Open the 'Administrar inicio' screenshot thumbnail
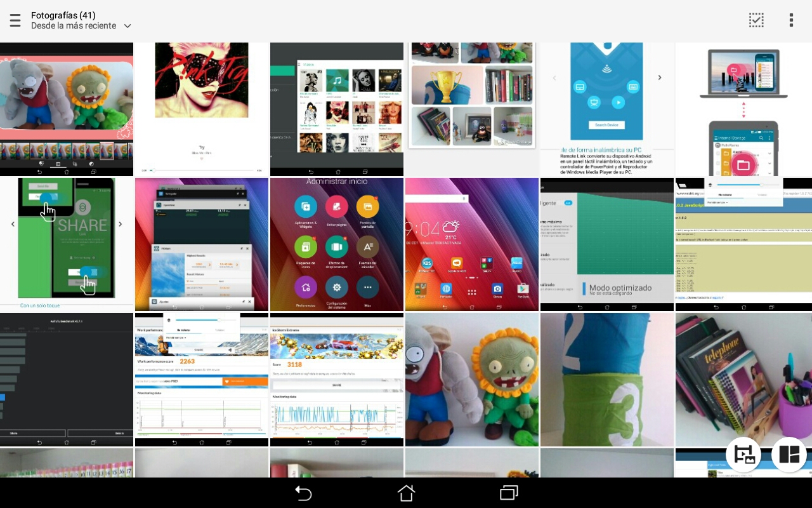 [x=337, y=244]
